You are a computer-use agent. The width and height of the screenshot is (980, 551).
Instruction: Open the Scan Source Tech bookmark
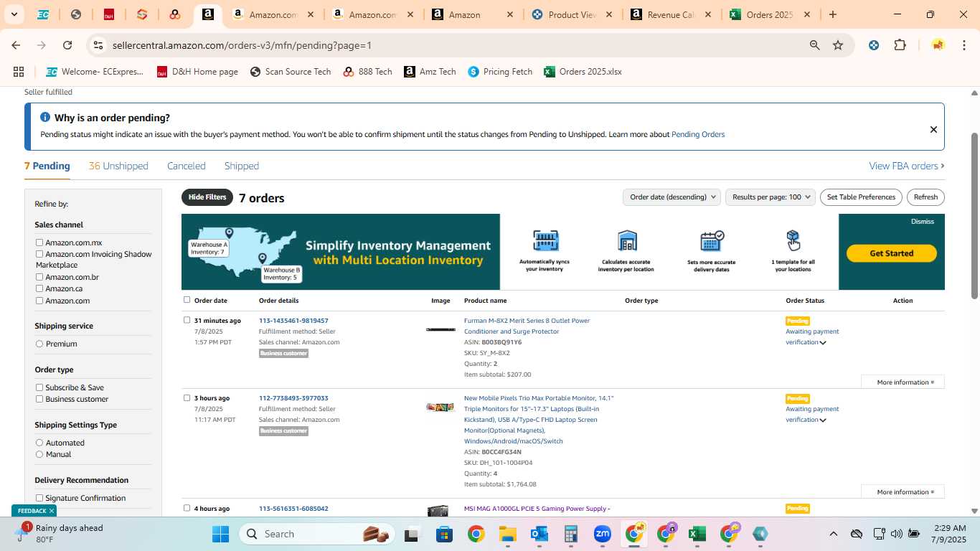(291, 72)
